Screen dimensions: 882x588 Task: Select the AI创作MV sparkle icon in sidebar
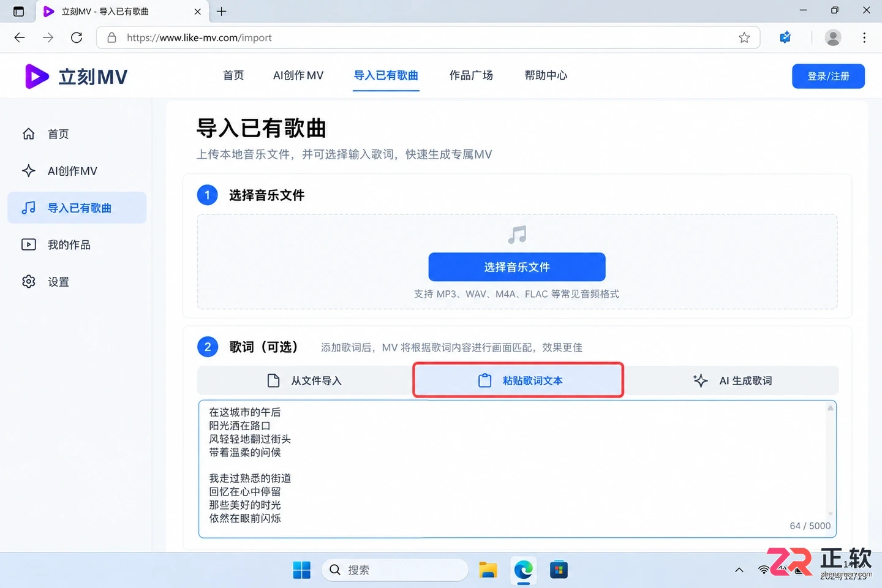29,171
